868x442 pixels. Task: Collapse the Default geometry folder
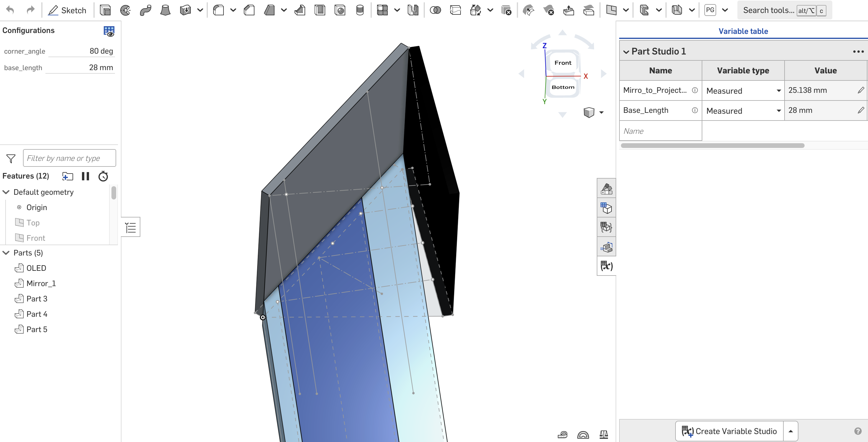(6, 192)
